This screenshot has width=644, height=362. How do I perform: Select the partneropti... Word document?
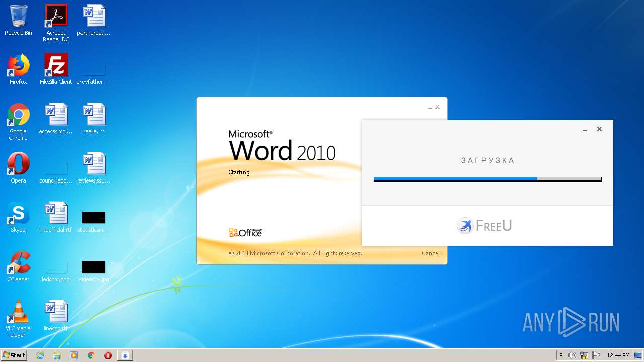coord(94,21)
